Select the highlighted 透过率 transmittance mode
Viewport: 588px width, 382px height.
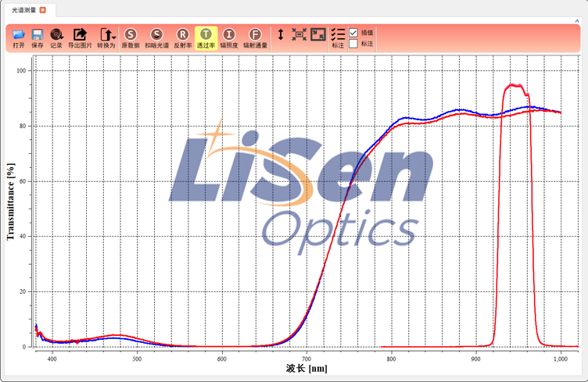click(x=206, y=38)
